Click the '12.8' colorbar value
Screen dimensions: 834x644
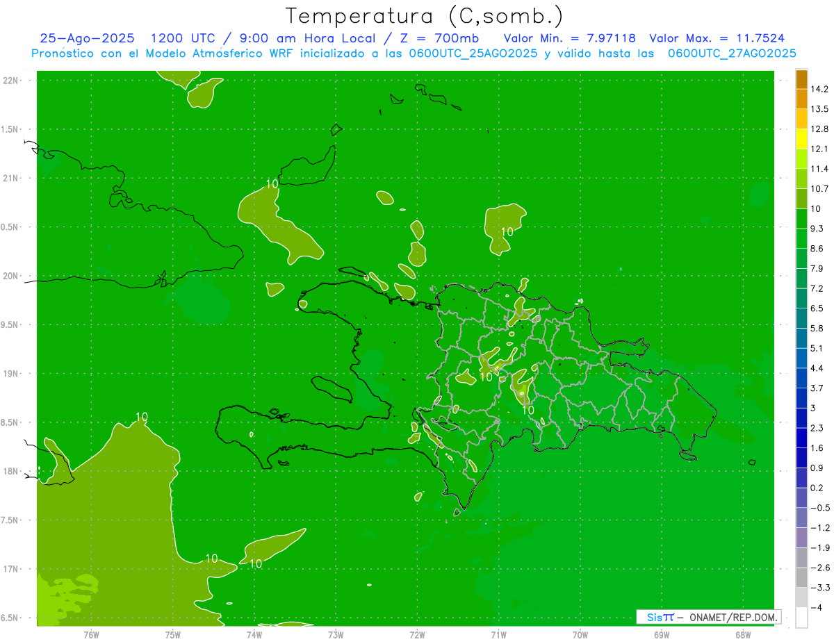tap(819, 129)
